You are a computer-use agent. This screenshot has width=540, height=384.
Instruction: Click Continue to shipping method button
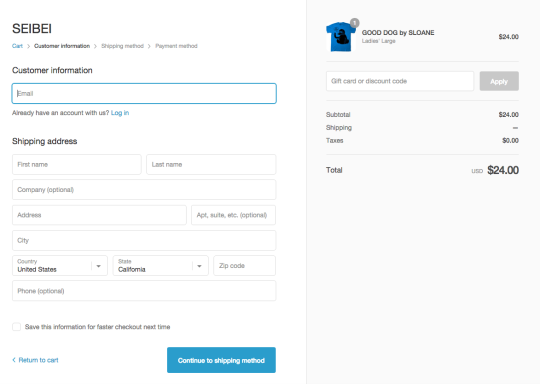click(x=221, y=360)
